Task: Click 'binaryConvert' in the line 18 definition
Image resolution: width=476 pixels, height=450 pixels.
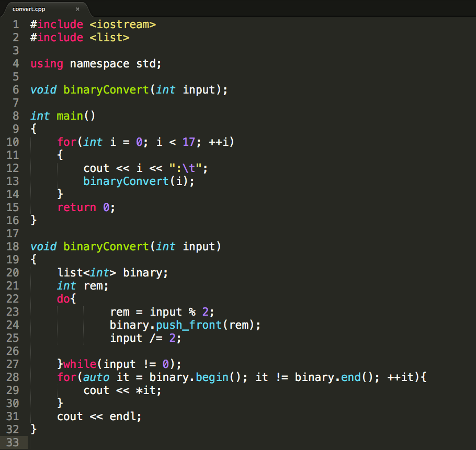Action: (x=106, y=247)
